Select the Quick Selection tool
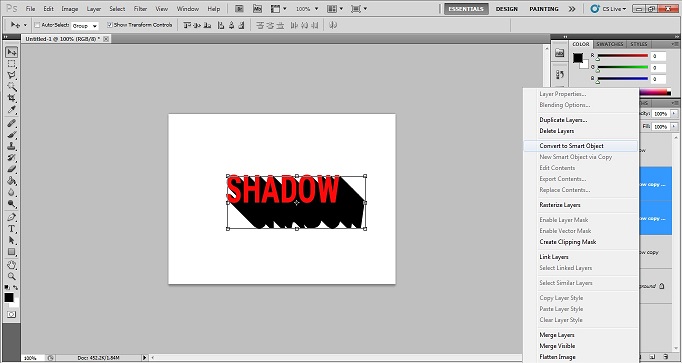682x363 pixels. tap(12, 87)
